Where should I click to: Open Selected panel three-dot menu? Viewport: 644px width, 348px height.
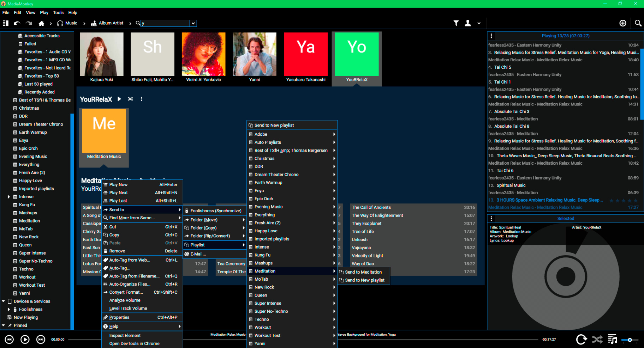pos(491,219)
